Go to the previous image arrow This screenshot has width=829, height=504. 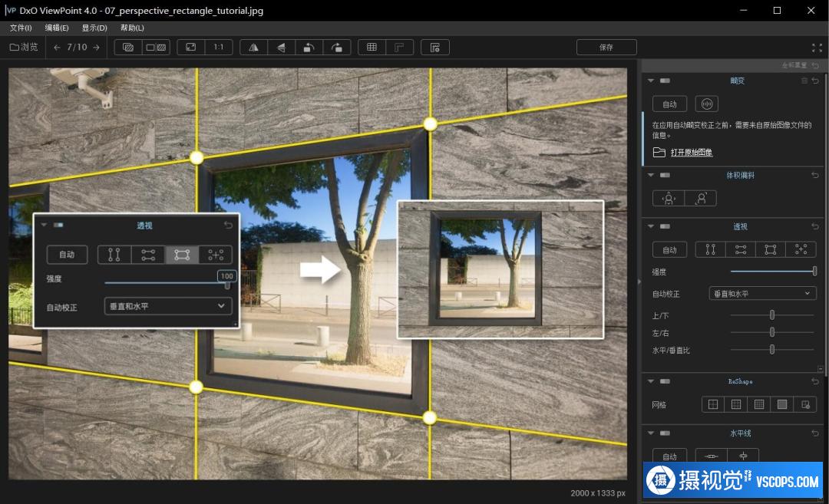[57, 47]
